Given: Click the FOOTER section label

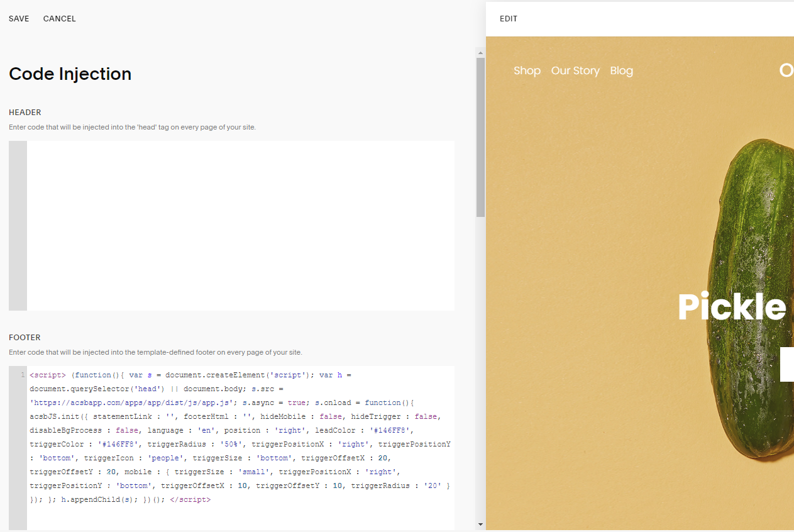Looking at the screenshot, I should pyautogui.click(x=23, y=337).
